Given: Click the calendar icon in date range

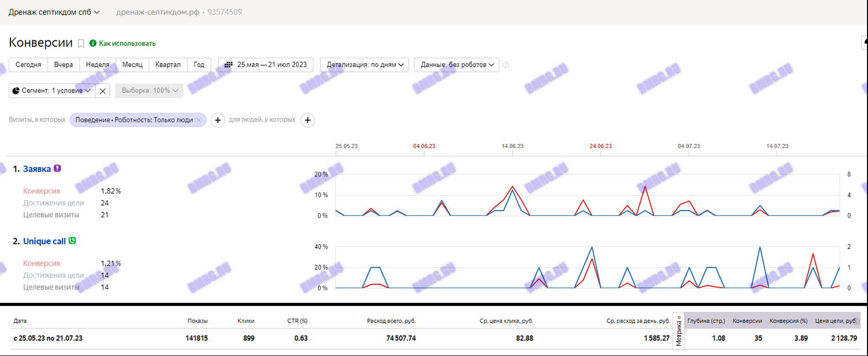Looking at the screenshot, I should click(228, 65).
